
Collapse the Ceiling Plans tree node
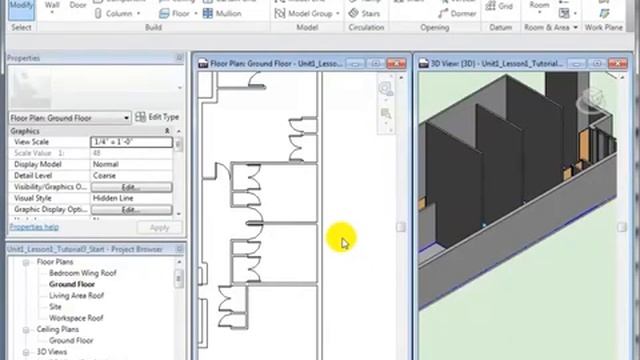point(26,329)
